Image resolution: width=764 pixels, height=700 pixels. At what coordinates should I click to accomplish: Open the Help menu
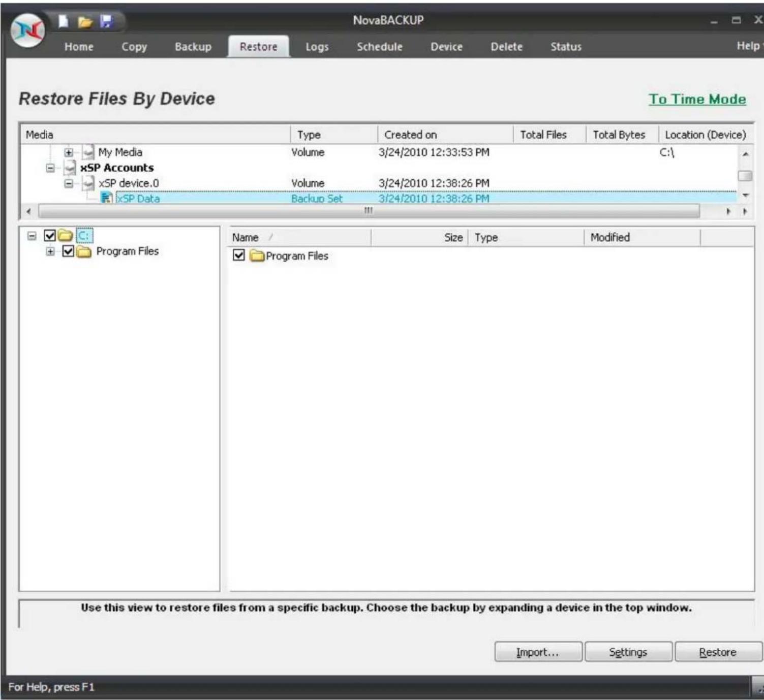[x=749, y=46]
